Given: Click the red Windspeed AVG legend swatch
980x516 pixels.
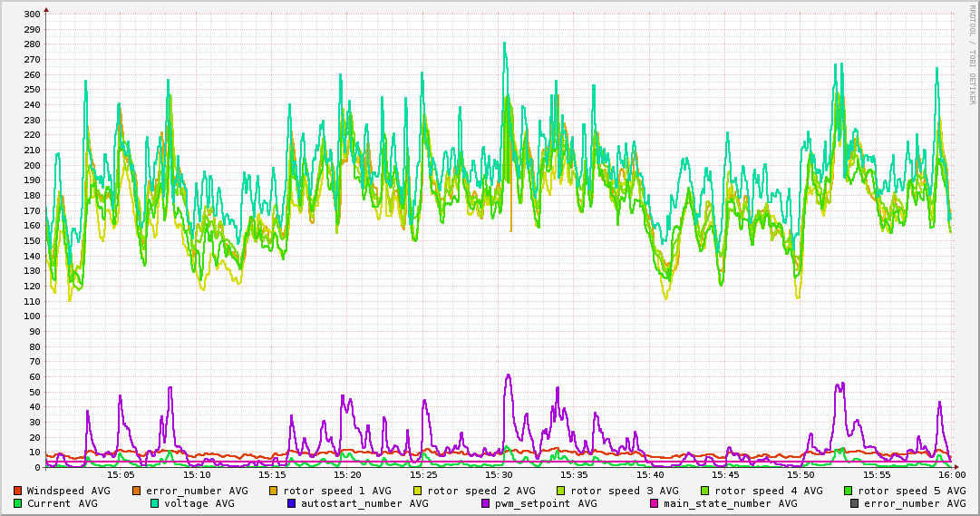Looking at the screenshot, I should point(17,491).
